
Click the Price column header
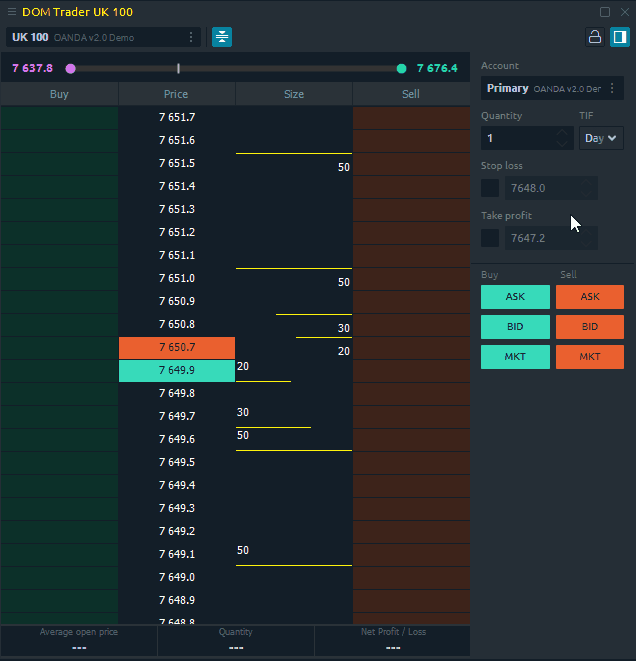(176, 95)
